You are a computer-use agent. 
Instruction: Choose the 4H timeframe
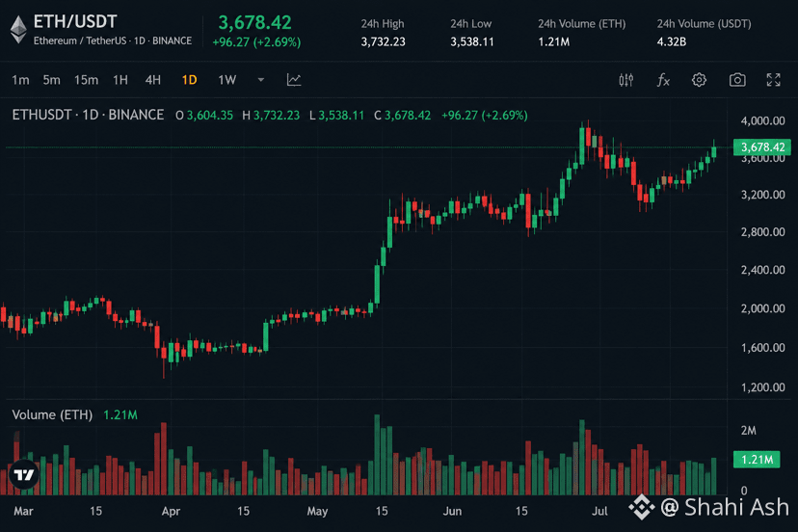[x=152, y=80]
